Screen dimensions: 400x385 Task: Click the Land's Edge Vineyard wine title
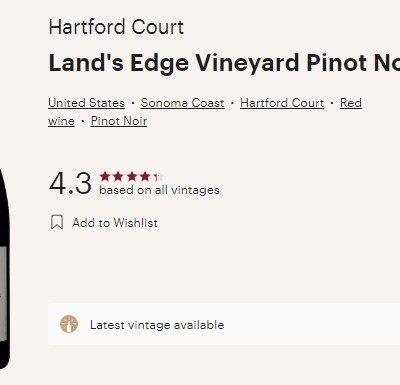coord(224,63)
